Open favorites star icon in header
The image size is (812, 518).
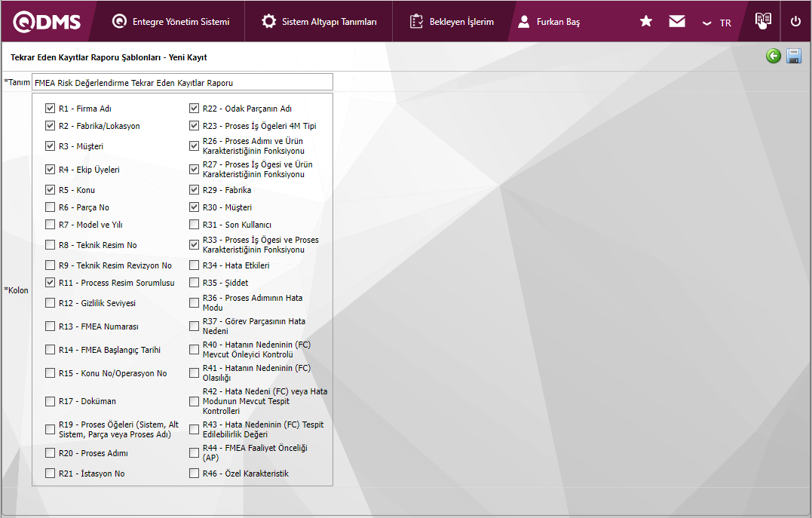[x=646, y=22]
